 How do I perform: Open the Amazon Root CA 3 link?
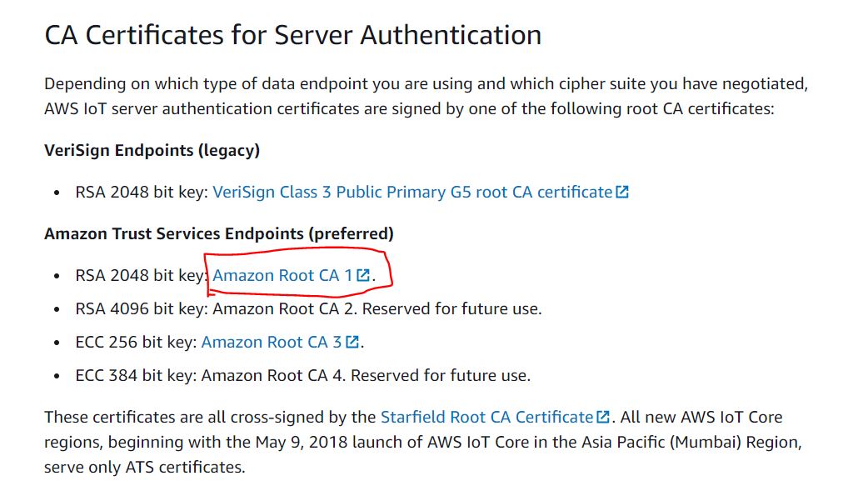(272, 342)
